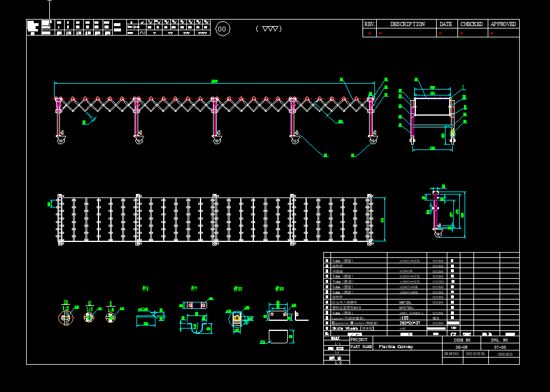Select the 1.0 value in title block
550x392 pixels.
tap(338, 362)
